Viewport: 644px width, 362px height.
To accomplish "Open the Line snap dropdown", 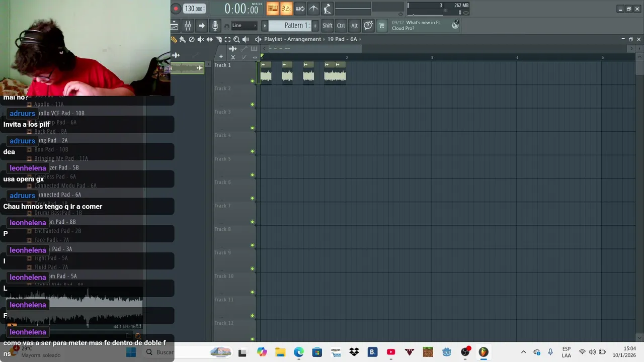I will 245,26.
